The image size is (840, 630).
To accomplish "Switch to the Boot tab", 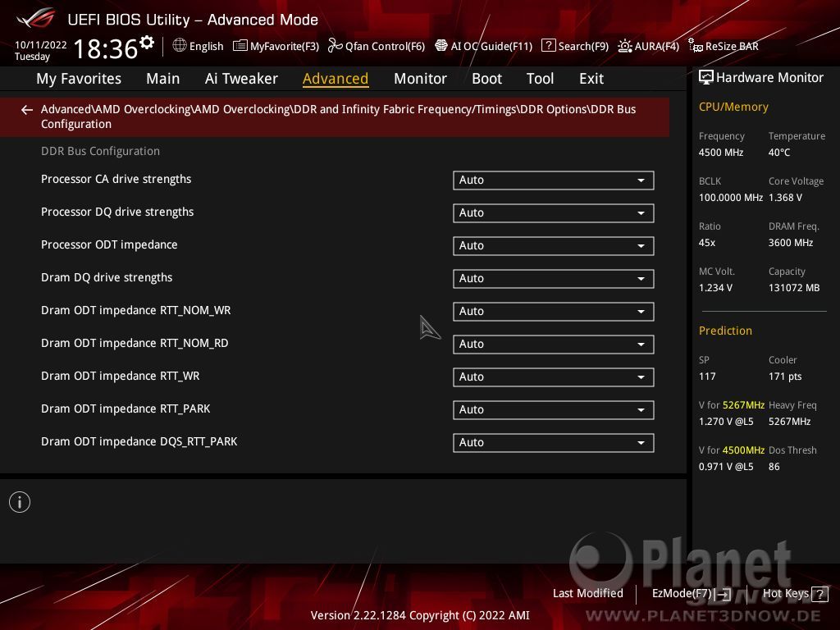I will tap(486, 79).
